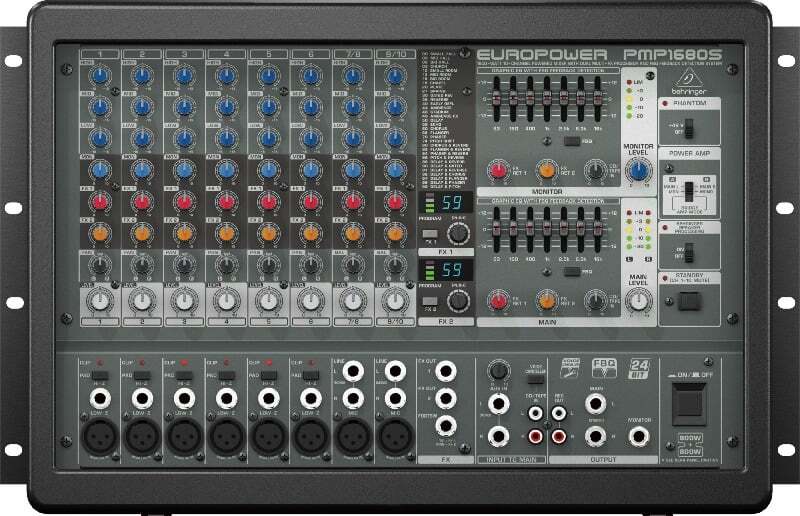Click channel 1 HIGH EQ blue knob
The image size is (800, 516).
click(100, 75)
